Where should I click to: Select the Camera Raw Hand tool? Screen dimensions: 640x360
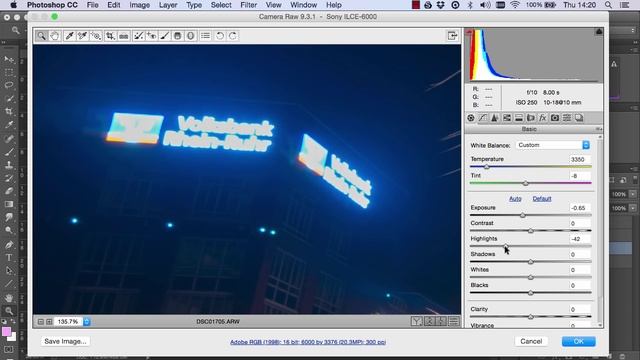[54, 36]
